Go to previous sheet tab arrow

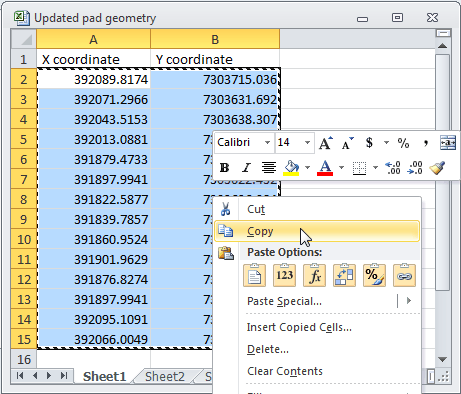tap(35, 376)
